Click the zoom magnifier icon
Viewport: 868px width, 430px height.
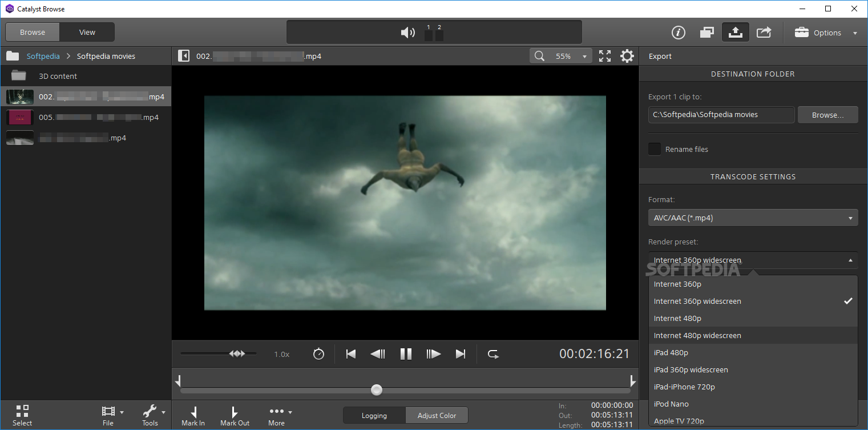pyautogui.click(x=539, y=56)
